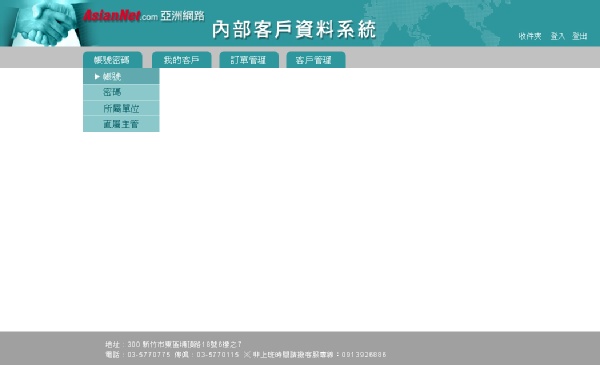The image size is (600, 365).
Task: Click the 登入 login link
Action: click(558, 36)
